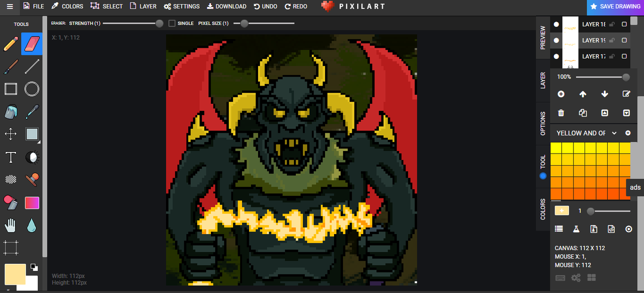
Task: Switch to the Preview side tab
Action: coord(543,38)
